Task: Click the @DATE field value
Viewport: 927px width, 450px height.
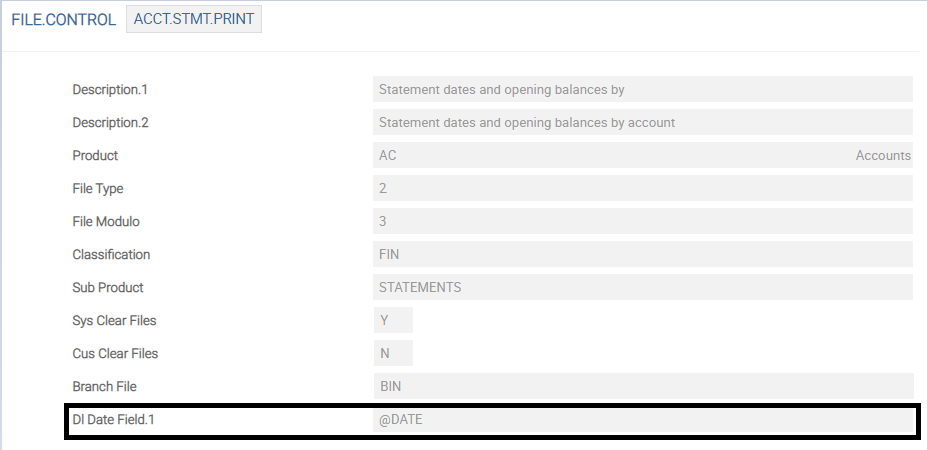Action: click(x=642, y=420)
